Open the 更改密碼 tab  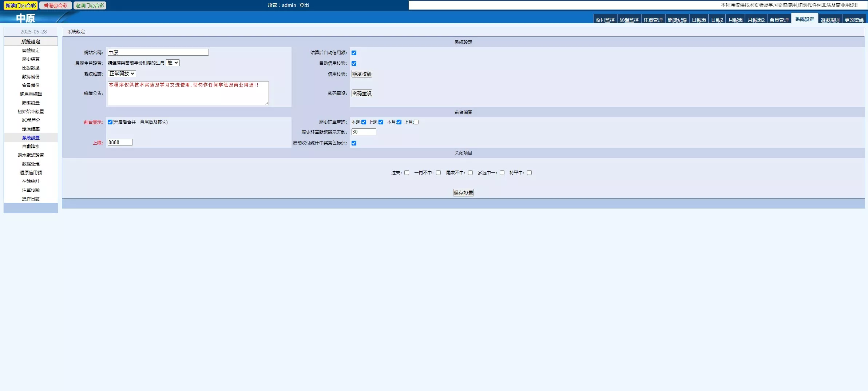pos(854,20)
